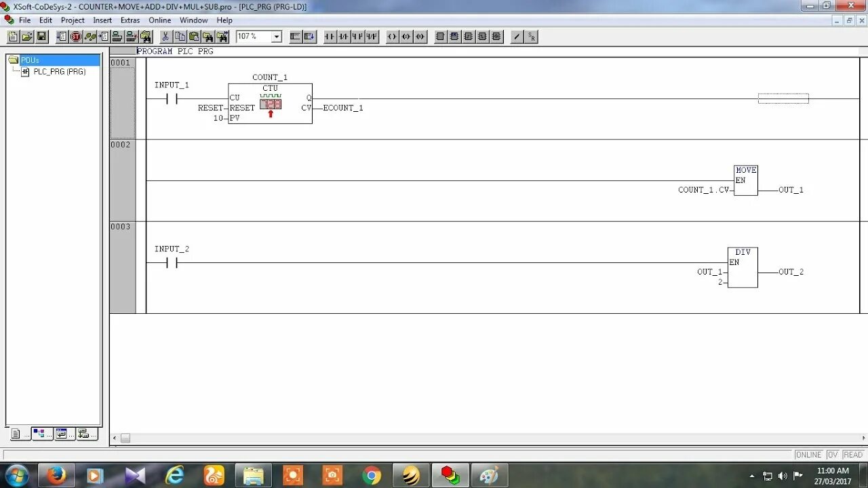Screen dimensions: 868x488
Task: Open the Window menu
Action: [x=193, y=20]
